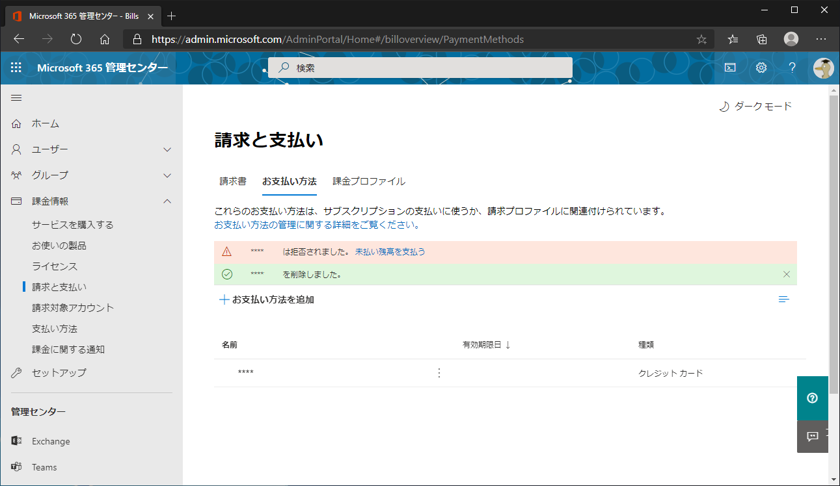The height and width of the screenshot is (486, 840).
Task: Click the green success checkmark icon
Action: tap(227, 274)
